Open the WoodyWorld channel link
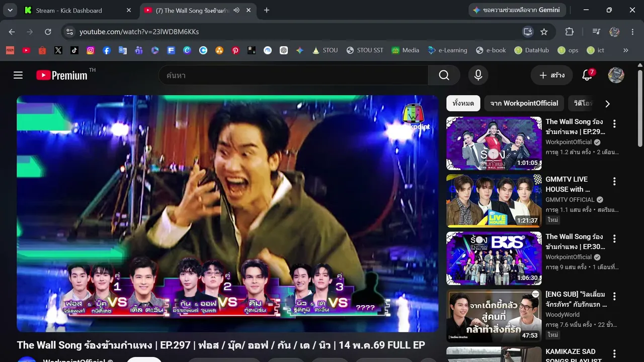Screen dimensions: 644x362 (562, 315)
